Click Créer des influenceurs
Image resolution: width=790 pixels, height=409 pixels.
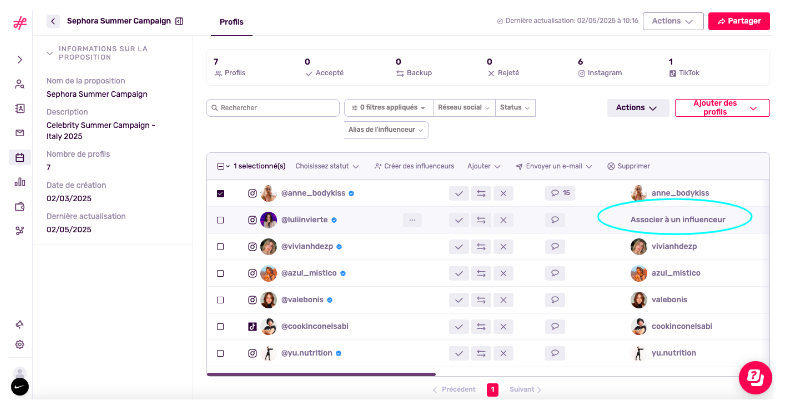414,166
